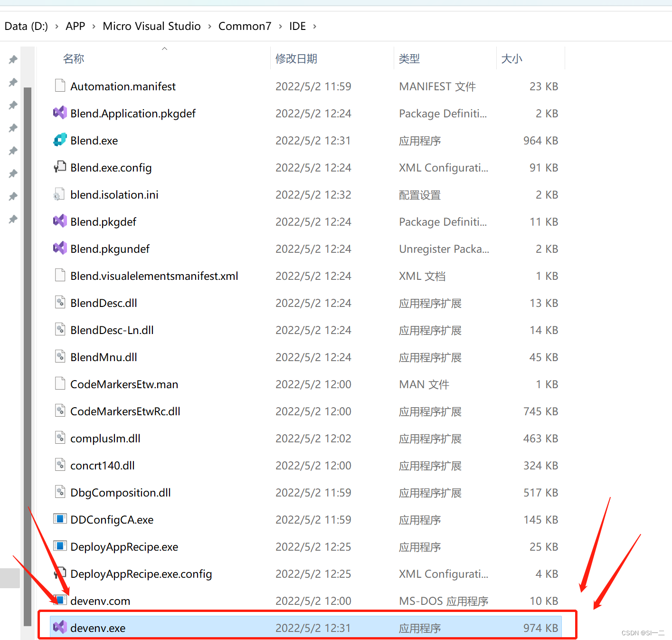Image resolution: width=672 pixels, height=640 pixels.
Task: Click the devenv.exe Visual Studio icon
Action: click(60, 627)
